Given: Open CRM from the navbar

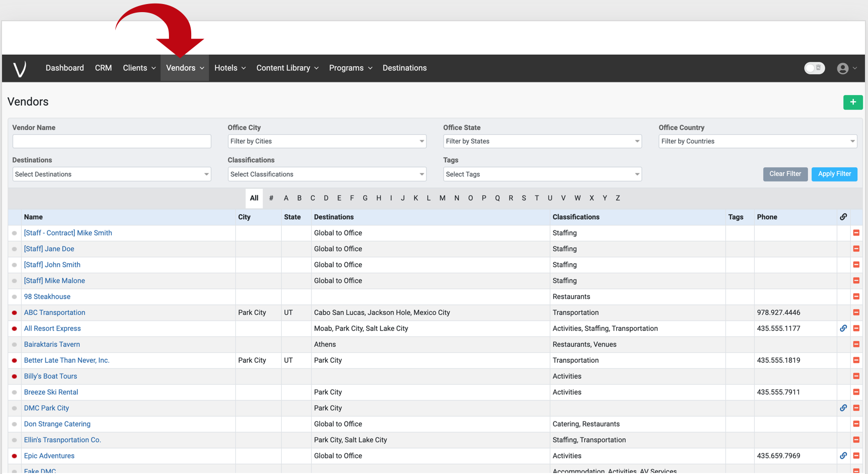Looking at the screenshot, I should click(x=103, y=68).
